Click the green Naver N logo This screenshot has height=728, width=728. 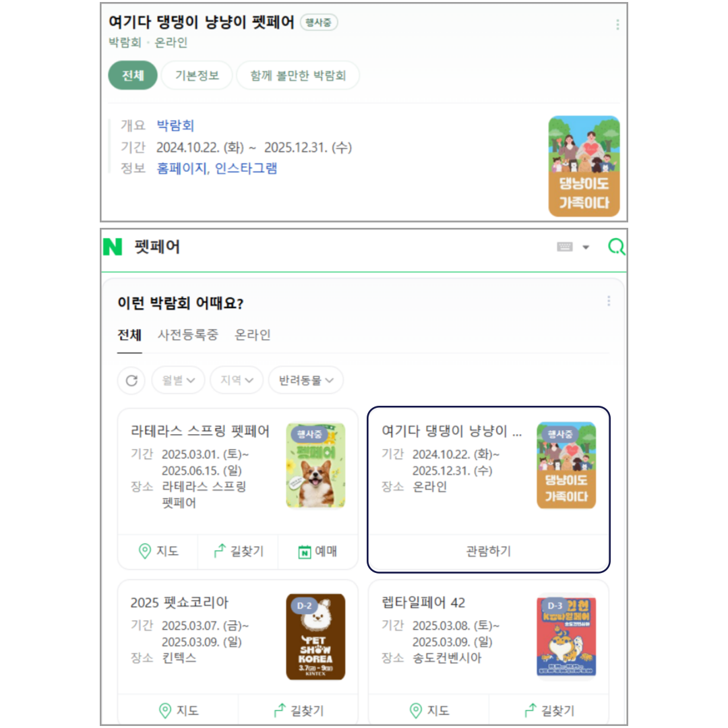coord(113,247)
